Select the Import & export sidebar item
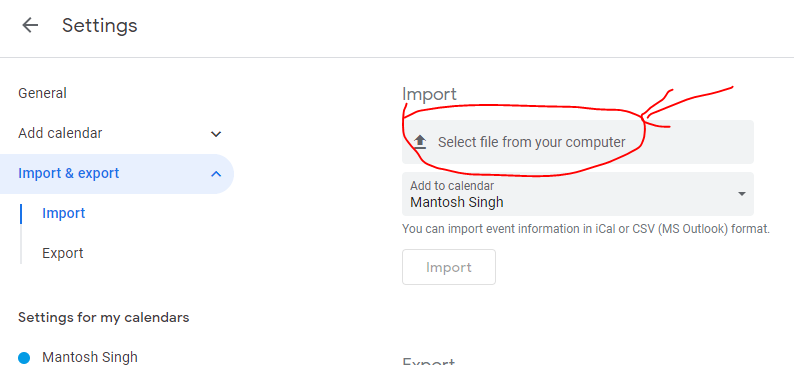Image resolution: width=794 pixels, height=365 pixels. tap(117, 174)
